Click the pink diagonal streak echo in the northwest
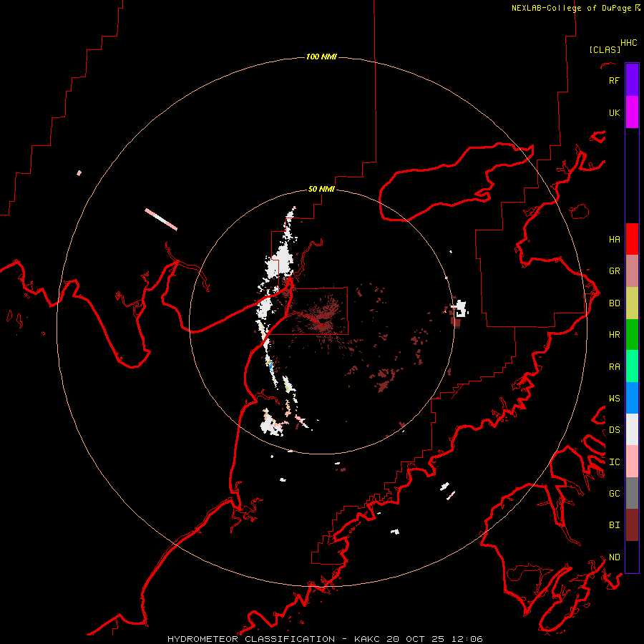The image size is (644, 644). (161, 220)
